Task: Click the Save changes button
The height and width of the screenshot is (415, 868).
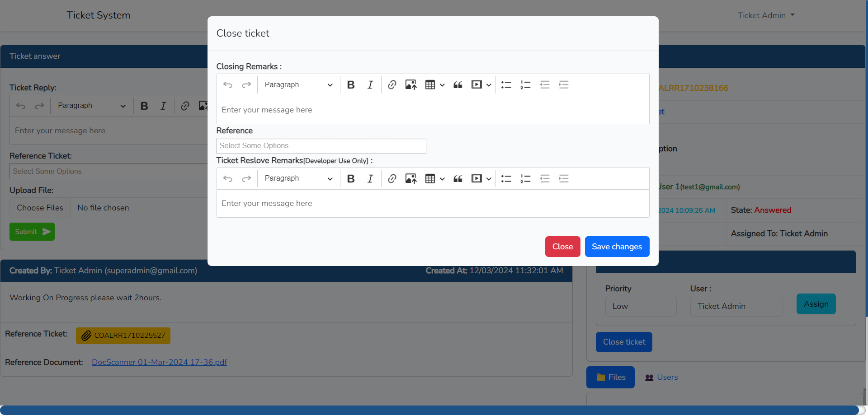Action: (x=617, y=247)
